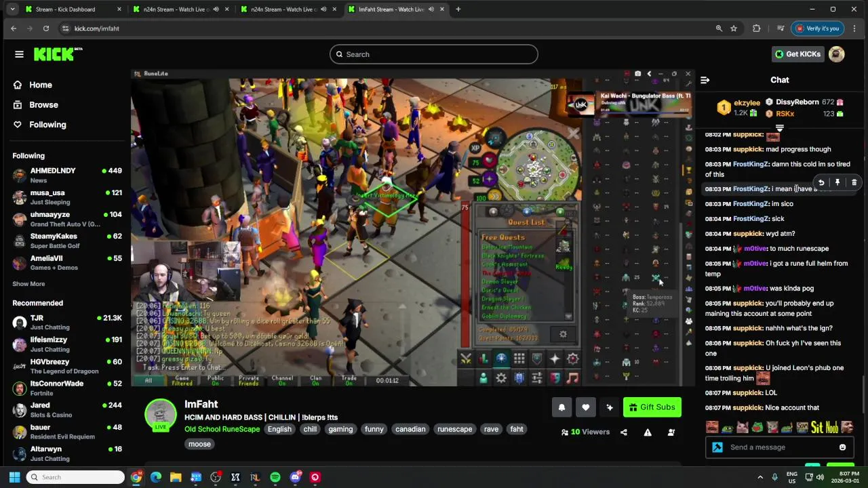Open Microsoft Edge from the taskbar
The width and height of the screenshot is (868, 488).
(x=156, y=477)
